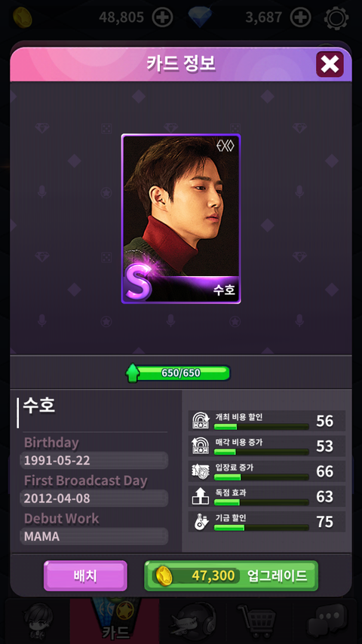This screenshot has height=644, width=362.
Task: Open the character avatar tab at bottom
Action: (x=38, y=621)
